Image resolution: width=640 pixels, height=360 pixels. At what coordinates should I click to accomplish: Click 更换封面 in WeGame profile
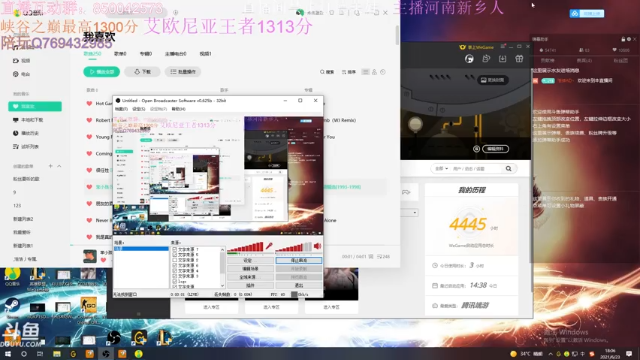tap(493, 80)
